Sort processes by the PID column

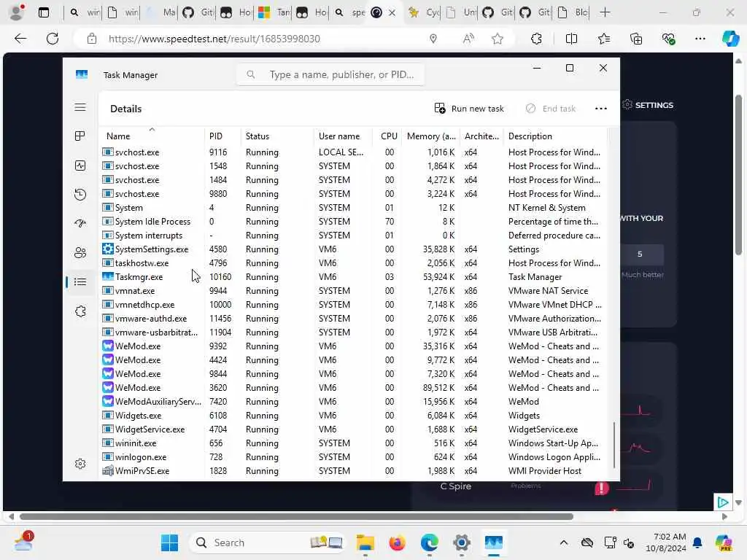(x=222, y=136)
